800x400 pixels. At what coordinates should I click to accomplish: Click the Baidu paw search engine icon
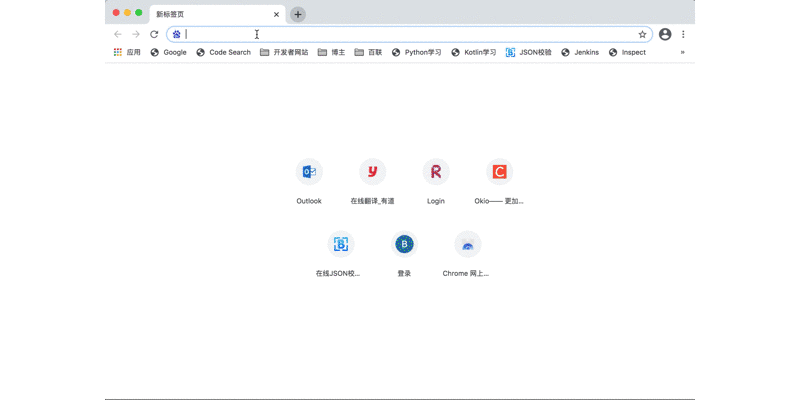tap(177, 34)
